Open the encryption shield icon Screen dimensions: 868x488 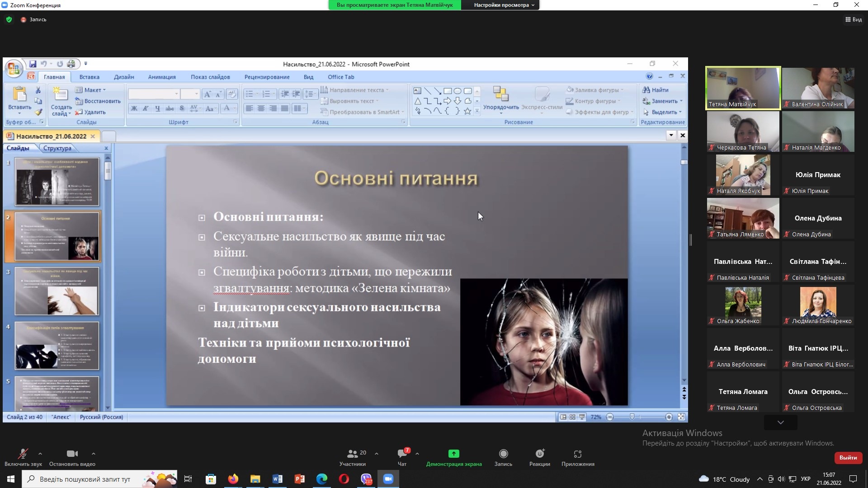pyautogui.click(x=9, y=19)
